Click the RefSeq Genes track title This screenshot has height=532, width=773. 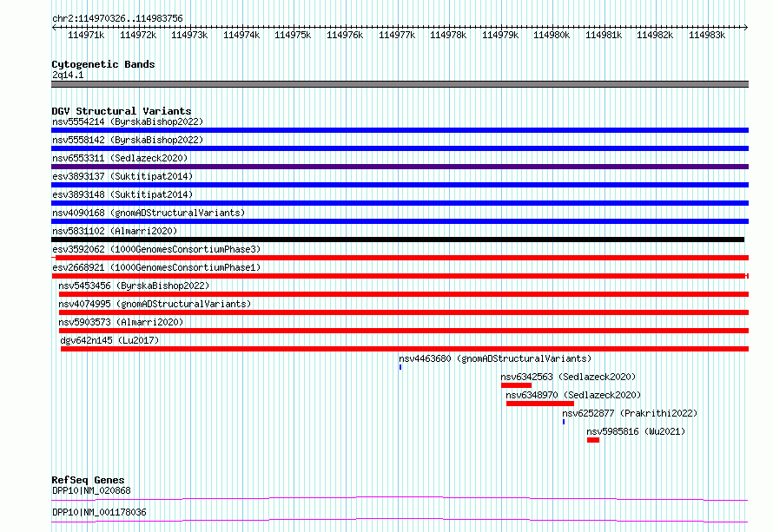click(88, 480)
